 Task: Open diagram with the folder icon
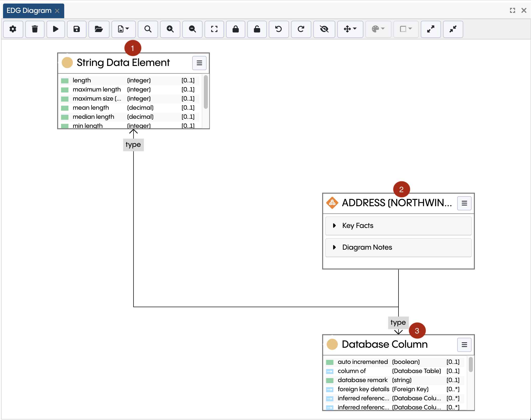click(x=99, y=29)
